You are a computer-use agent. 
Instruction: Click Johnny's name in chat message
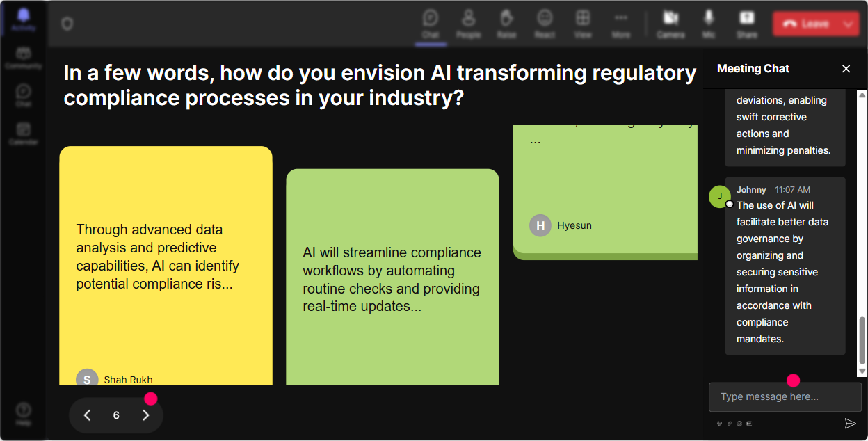coord(751,189)
